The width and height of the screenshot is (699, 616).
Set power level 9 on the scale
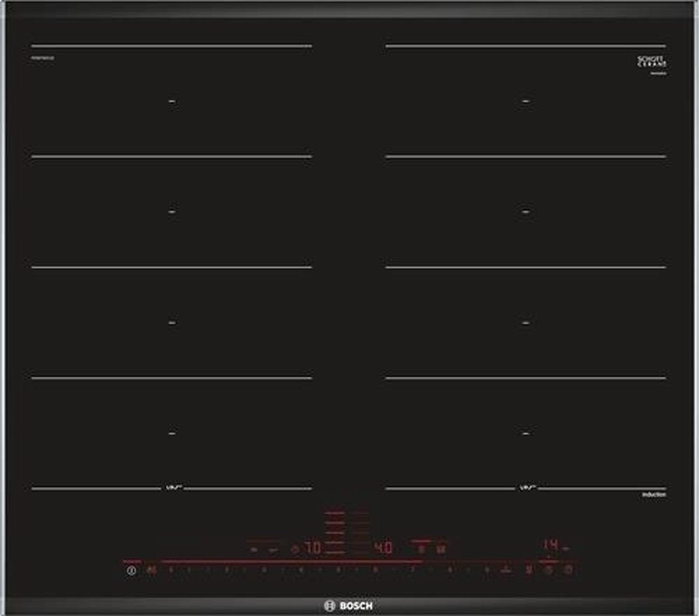pos(487,571)
